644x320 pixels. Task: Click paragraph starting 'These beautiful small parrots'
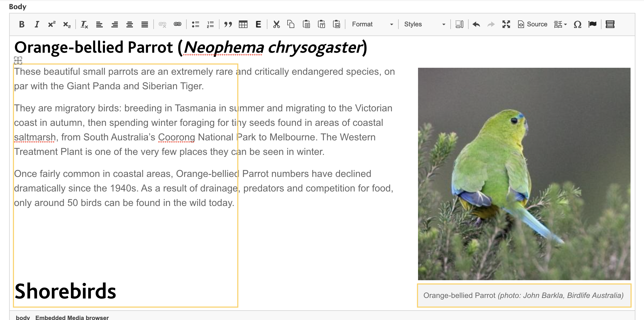point(204,79)
